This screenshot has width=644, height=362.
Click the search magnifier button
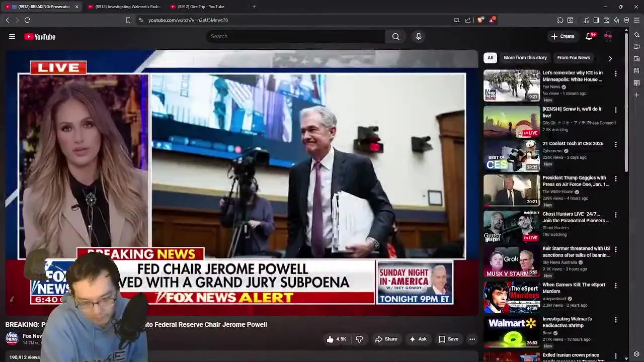click(x=396, y=36)
